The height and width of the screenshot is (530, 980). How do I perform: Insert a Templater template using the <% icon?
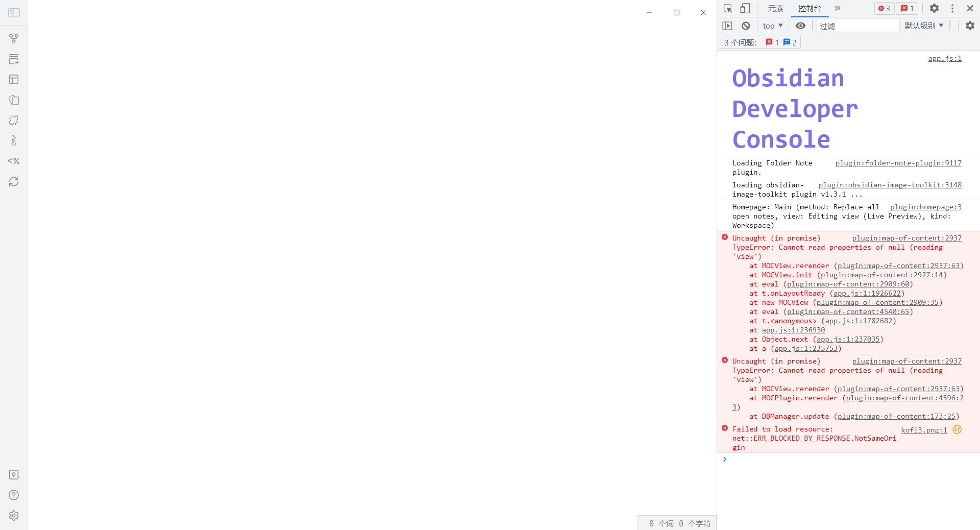tap(13, 161)
